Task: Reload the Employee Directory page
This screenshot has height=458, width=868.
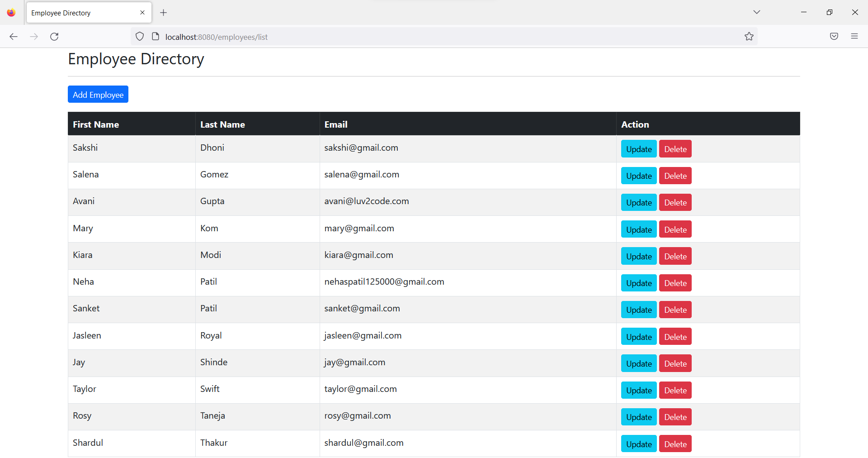Action: tap(54, 37)
